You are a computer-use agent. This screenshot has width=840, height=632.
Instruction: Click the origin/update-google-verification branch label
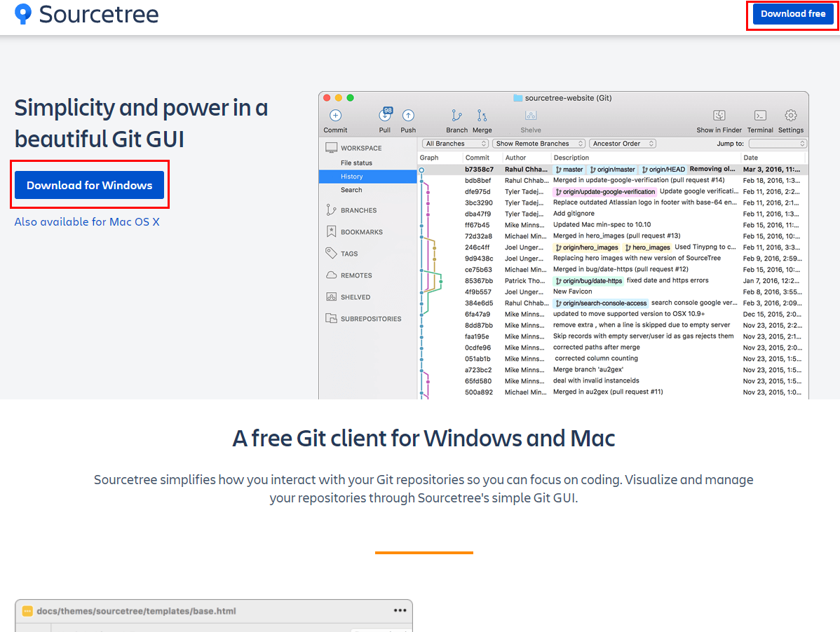605,191
